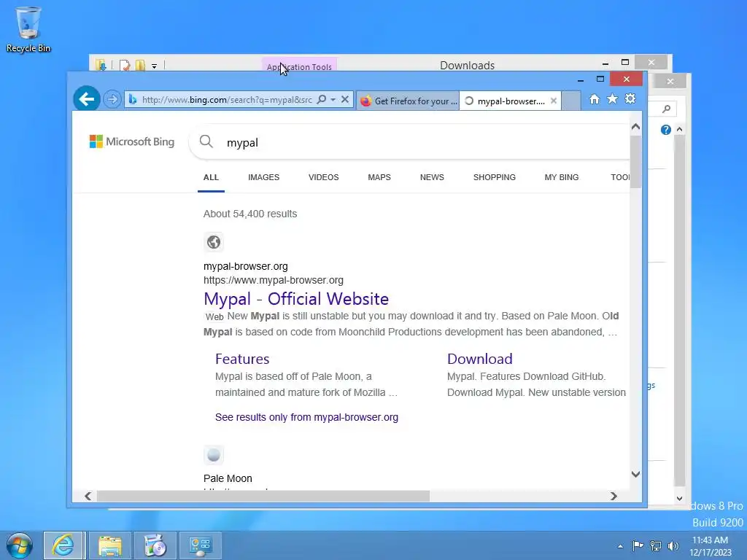The width and height of the screenshot is (747, 560).
Task: Click the Pale Moon result icon
Action: click(214, 455)
